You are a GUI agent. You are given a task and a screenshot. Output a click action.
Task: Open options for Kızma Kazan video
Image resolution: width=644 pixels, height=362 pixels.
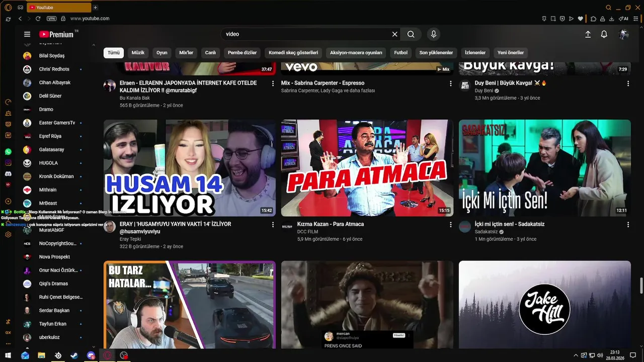point(451,225)
